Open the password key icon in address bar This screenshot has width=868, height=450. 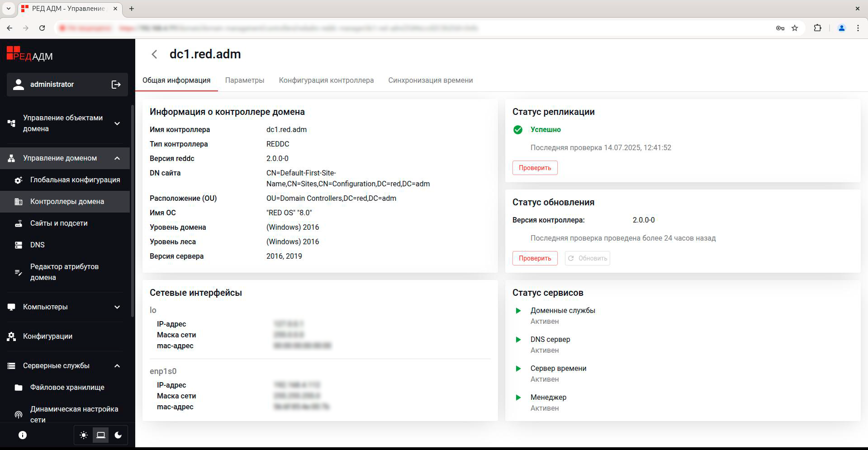(780, 28)
